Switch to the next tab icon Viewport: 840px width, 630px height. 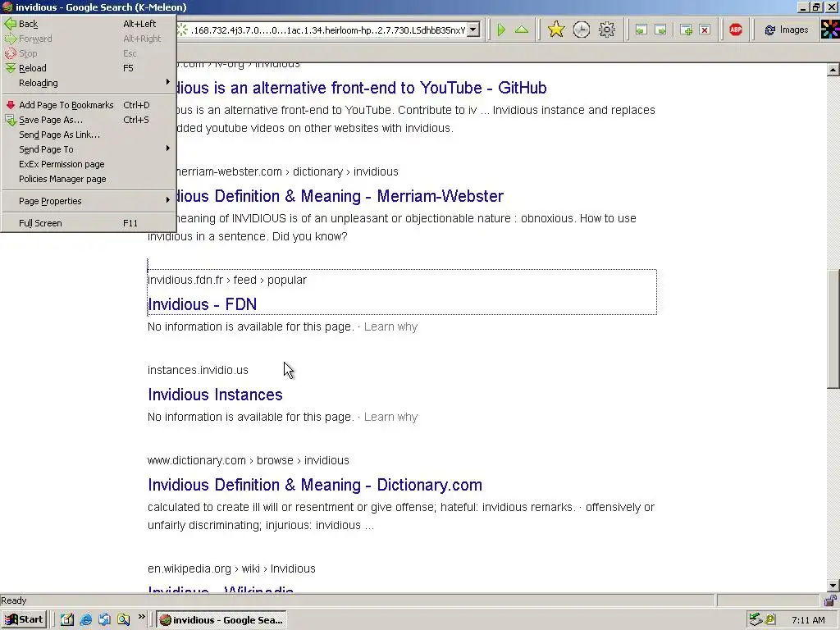tap(660, 30)
